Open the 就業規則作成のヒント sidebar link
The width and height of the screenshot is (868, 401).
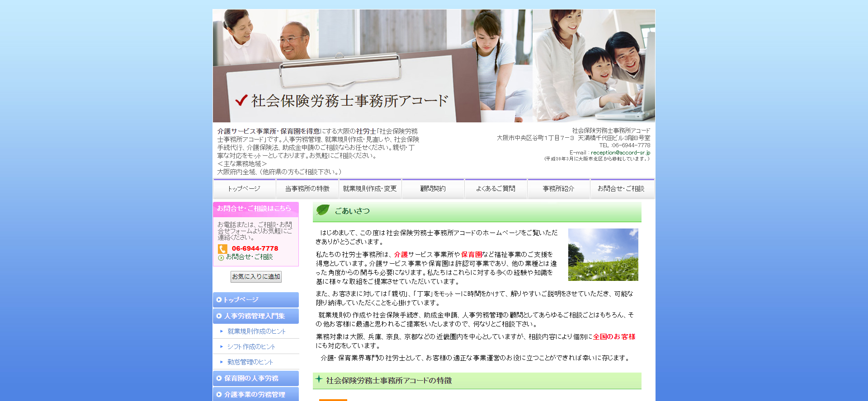coord(256,331)
